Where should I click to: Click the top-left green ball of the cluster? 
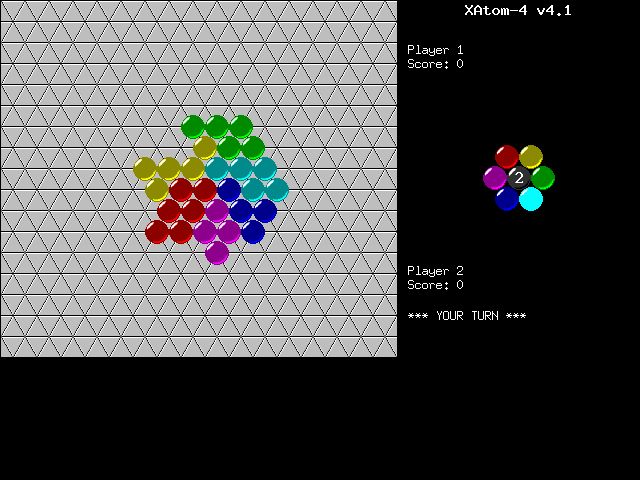[193, 127]
